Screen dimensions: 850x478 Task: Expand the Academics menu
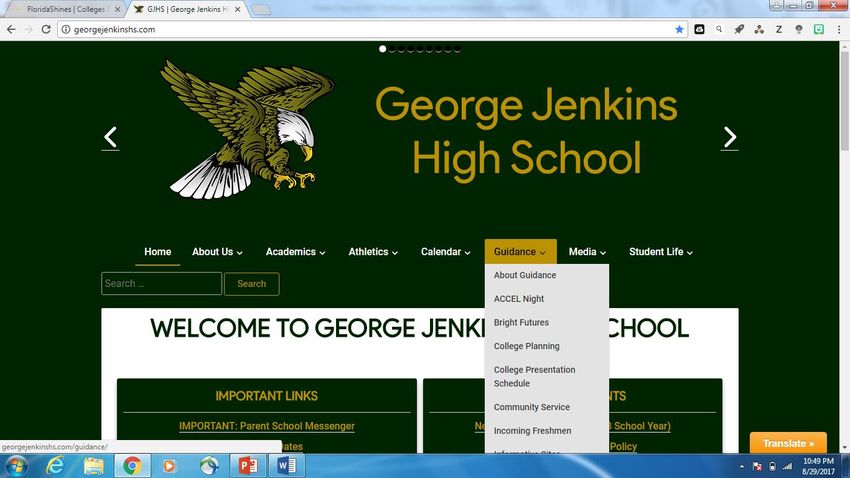(295, 252)
